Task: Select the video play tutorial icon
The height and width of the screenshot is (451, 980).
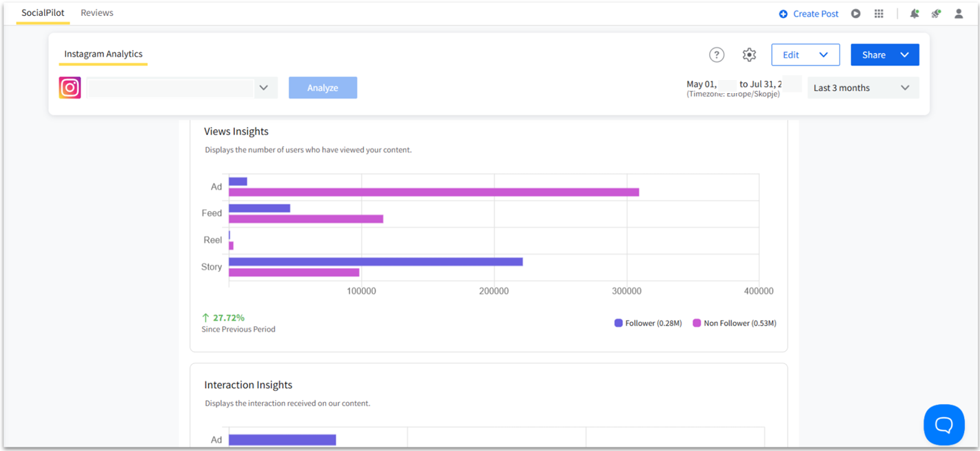Action: click(856, 13)
